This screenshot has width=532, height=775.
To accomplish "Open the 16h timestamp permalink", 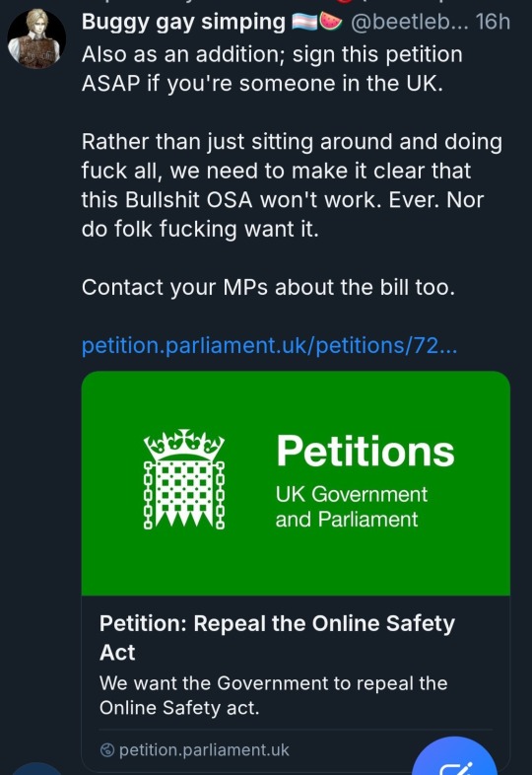I will pos(493,23).
